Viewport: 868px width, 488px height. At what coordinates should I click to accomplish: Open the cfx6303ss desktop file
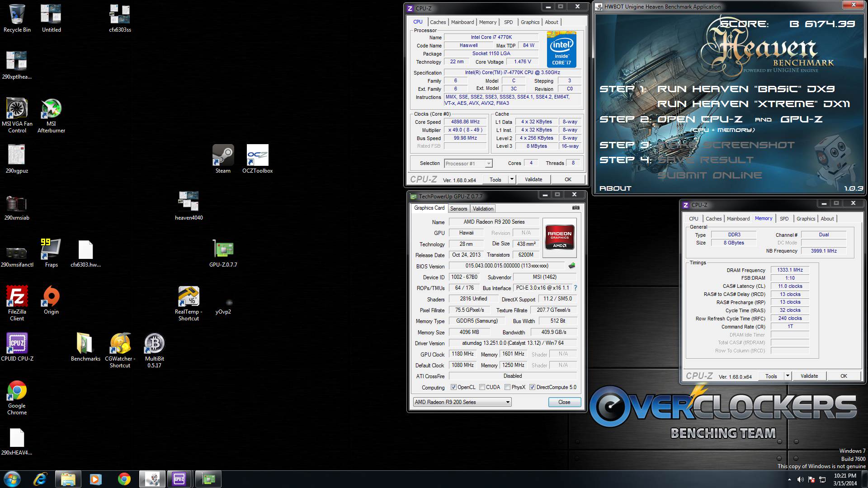pos(120,19)
